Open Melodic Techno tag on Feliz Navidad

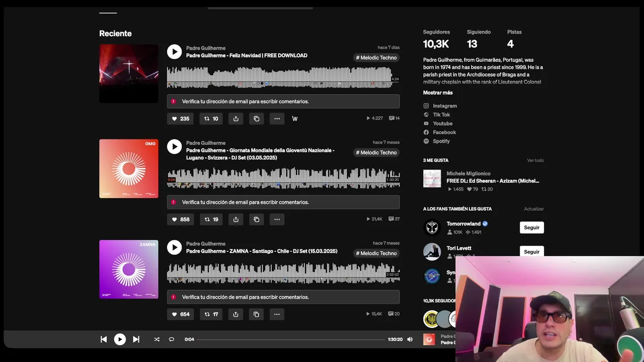click(376, 58)
